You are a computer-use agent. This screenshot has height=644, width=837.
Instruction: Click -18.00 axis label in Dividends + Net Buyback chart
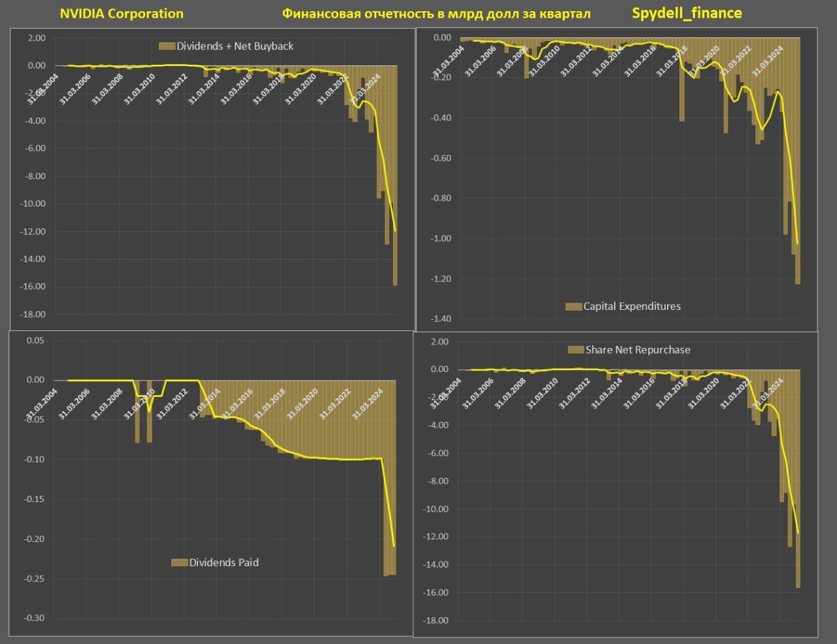[x=33, y=314]
